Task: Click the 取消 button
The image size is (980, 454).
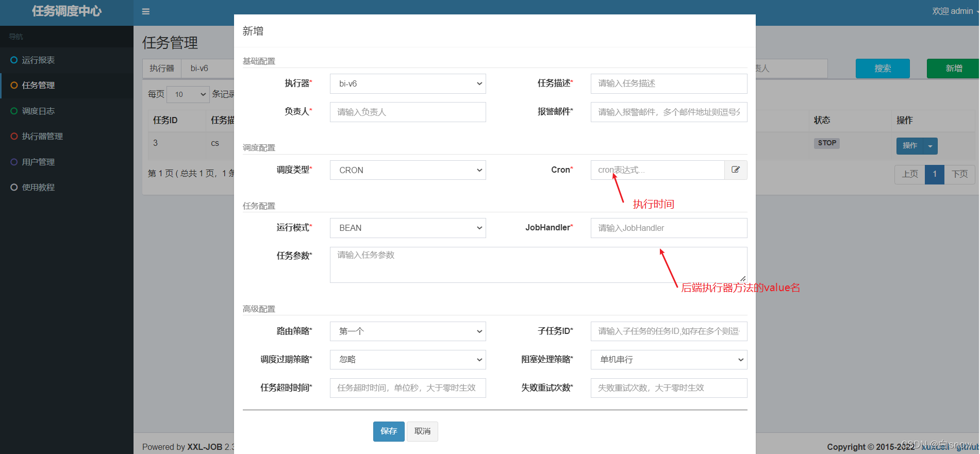Action: click(x=422, y=431)
